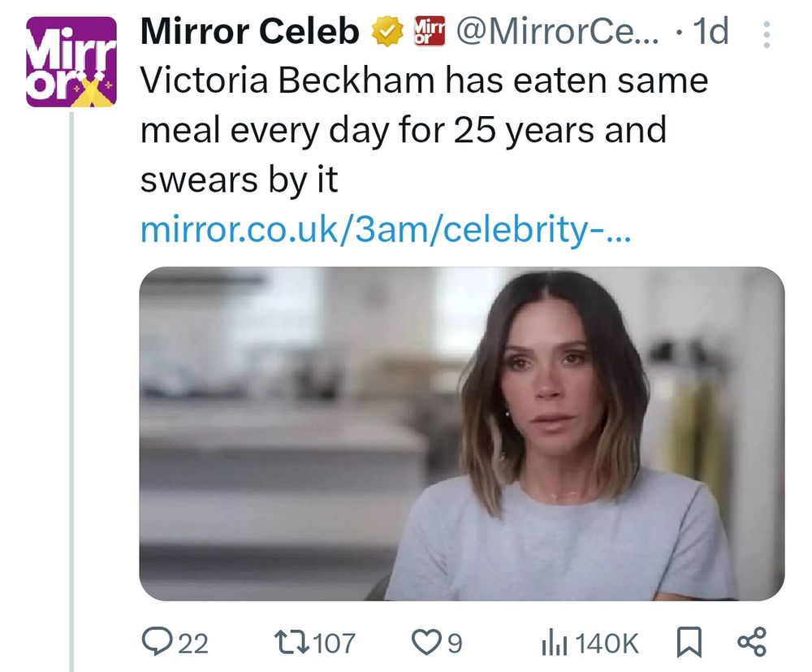This screenshot has height=672, width=812.
Task: Share the tweet via share icon
Action: pyautogui.click(x=750, y=643)
